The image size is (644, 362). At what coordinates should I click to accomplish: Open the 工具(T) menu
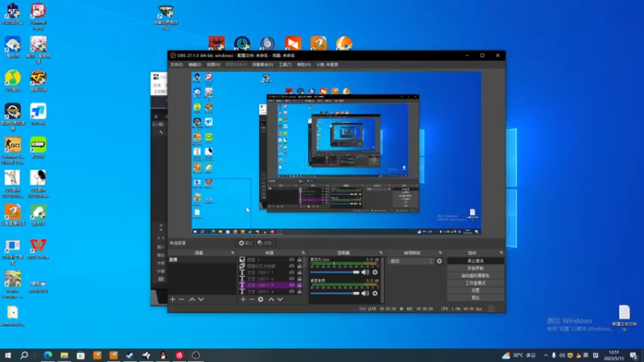(285, 65)
